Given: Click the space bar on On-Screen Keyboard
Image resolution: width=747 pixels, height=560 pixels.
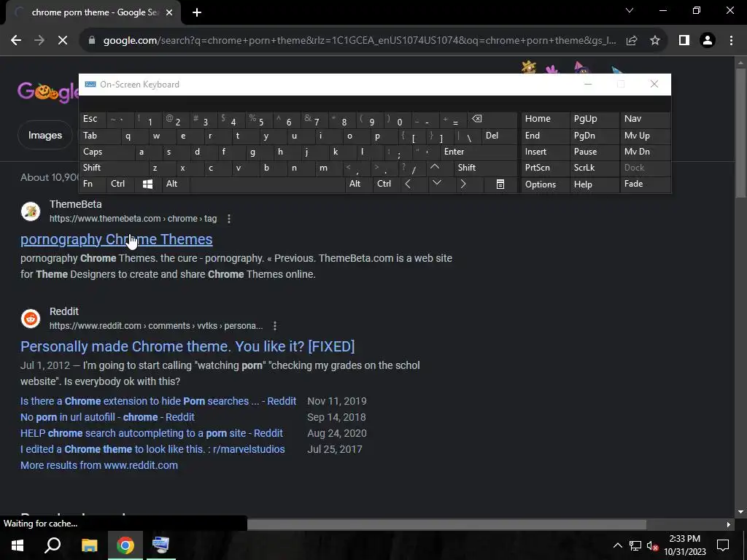Looking at the screenshot, I should click(x=267, y=184).
